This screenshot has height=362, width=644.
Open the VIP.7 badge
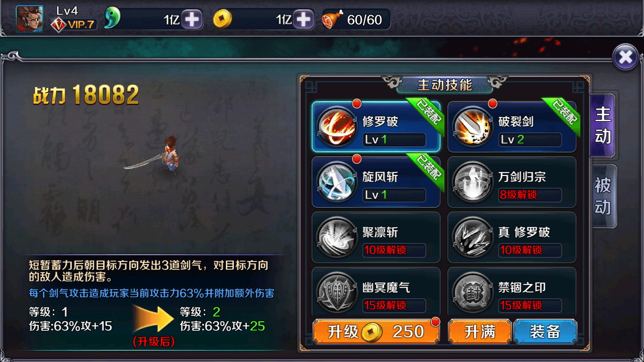point(73,24)
